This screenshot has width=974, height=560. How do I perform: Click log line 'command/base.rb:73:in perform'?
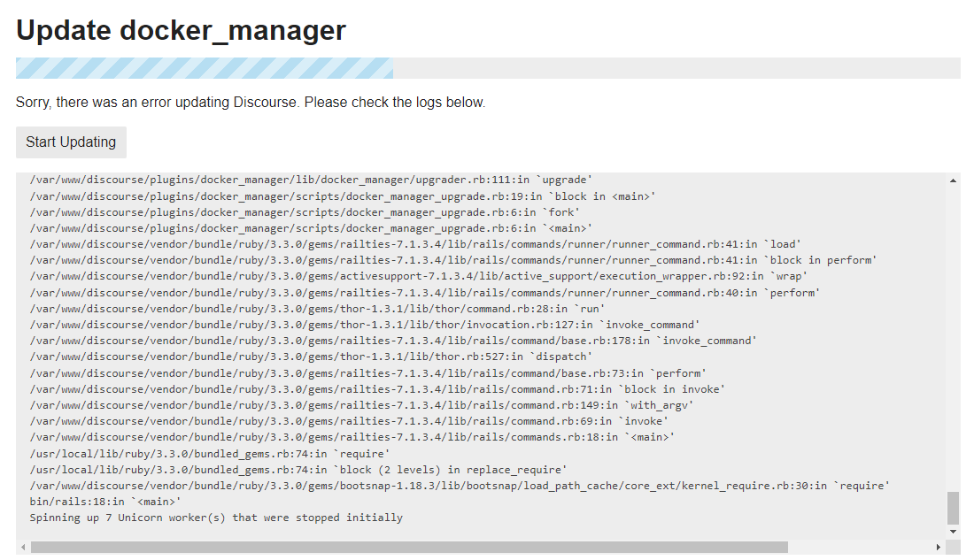coord(368,373)
